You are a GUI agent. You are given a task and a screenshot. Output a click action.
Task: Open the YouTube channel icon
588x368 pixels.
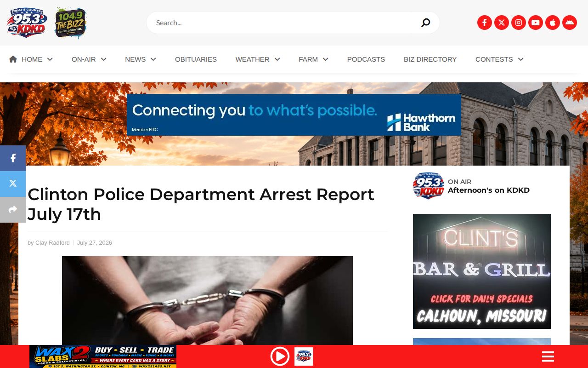[x=536, y=23]
